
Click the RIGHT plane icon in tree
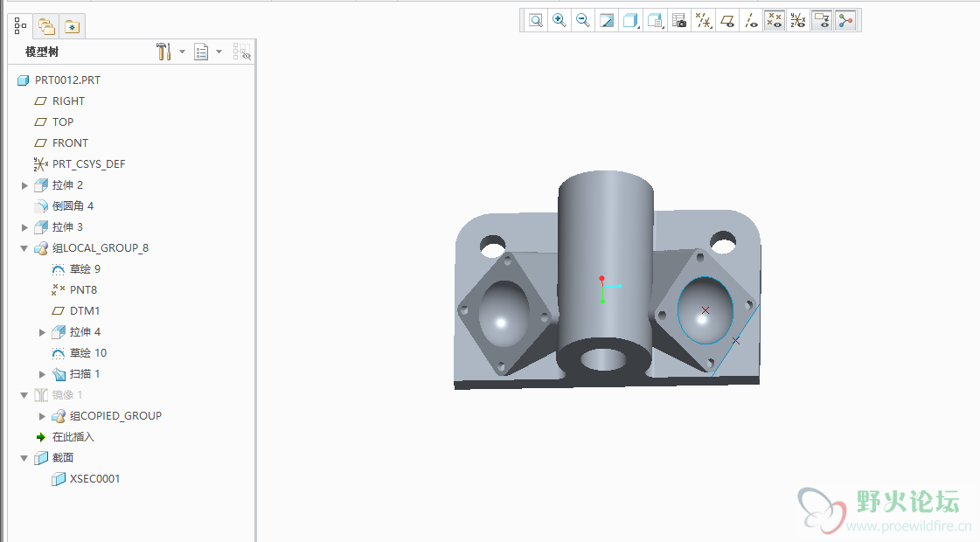point(40,101)
